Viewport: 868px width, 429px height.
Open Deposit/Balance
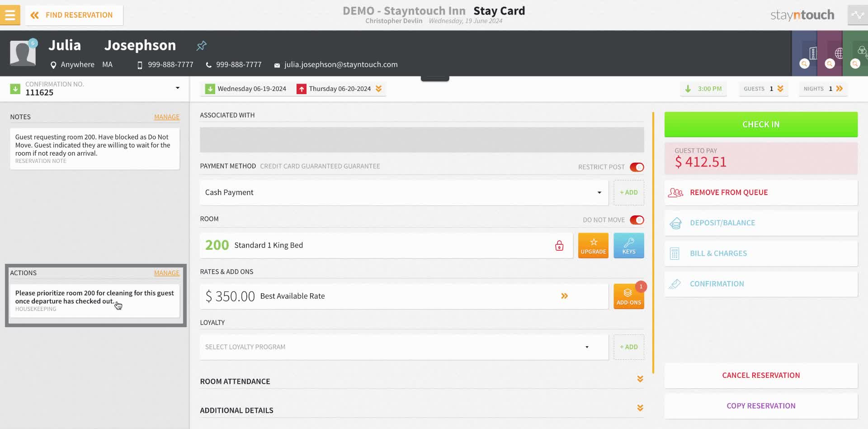[x=761, y=223]
